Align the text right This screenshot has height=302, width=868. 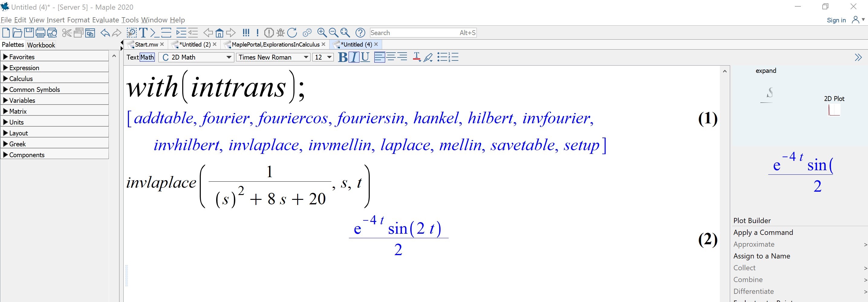coord(402,57)
